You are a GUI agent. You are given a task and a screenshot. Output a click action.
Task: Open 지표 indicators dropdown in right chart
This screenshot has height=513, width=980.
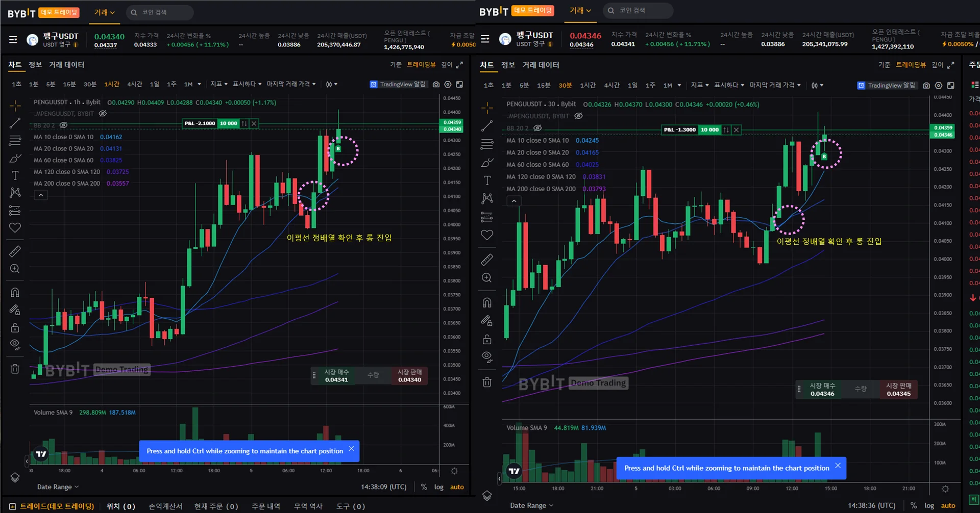(x=700, y=85)
